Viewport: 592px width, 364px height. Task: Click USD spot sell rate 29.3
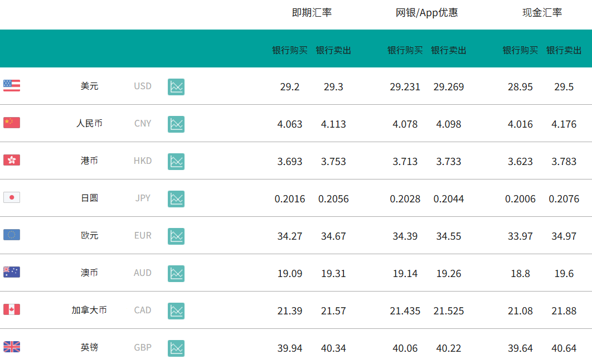pos(333,87)
